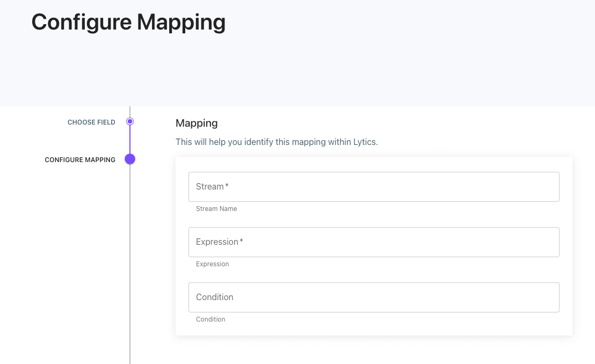
Task: Click the white mapping form card
Action: click(x=374, y=327)
